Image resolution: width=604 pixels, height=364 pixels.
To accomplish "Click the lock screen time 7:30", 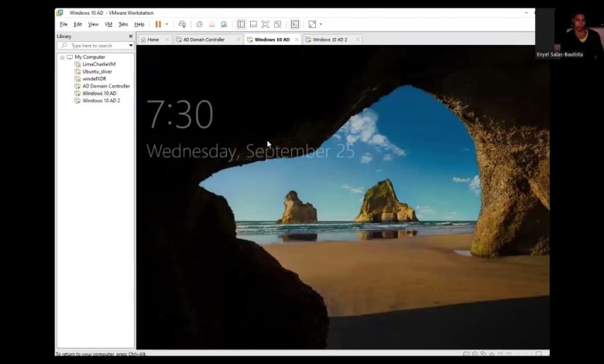I will coord(180,115).
